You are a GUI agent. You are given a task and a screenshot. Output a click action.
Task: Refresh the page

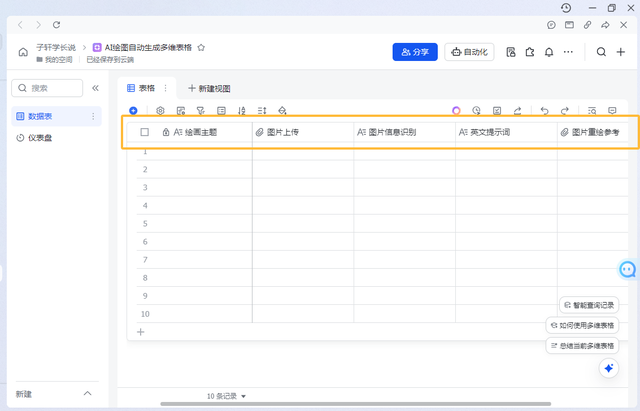click(x=56, y=25)
